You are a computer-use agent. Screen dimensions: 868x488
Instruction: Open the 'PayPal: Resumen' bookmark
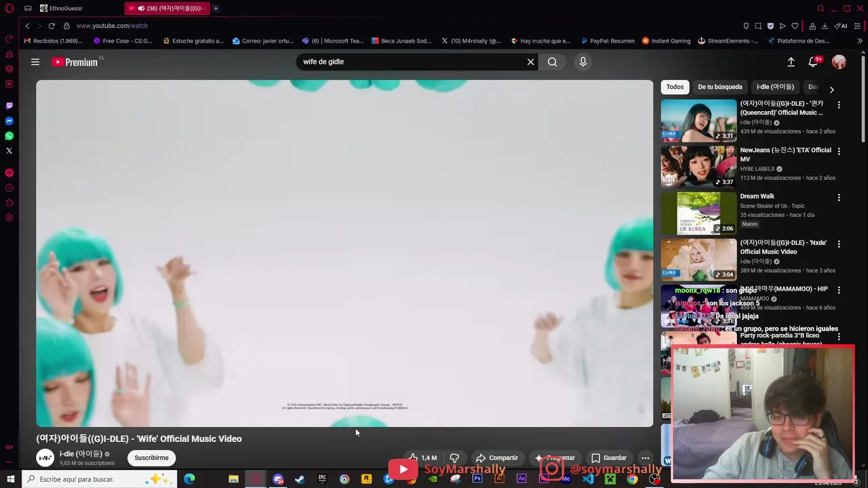coord(607,41)
